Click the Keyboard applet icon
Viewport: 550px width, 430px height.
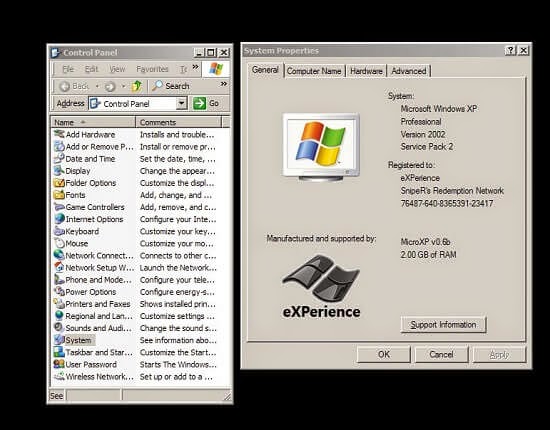click(59, 231)
